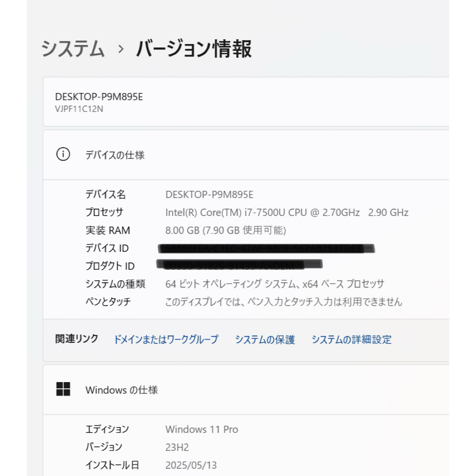
Task: Open システムの保護 link
Action: click(265, 339)
